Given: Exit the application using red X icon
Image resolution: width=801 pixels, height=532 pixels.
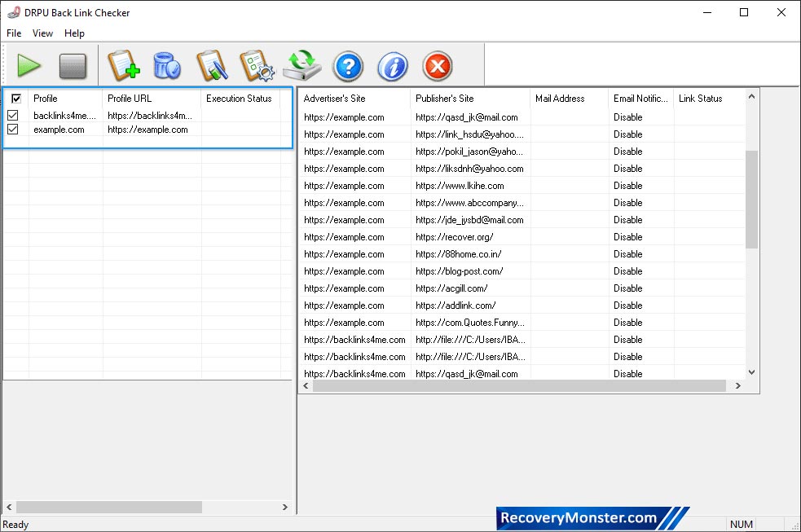Looking at the screenshot, I should tap(437, 66).
